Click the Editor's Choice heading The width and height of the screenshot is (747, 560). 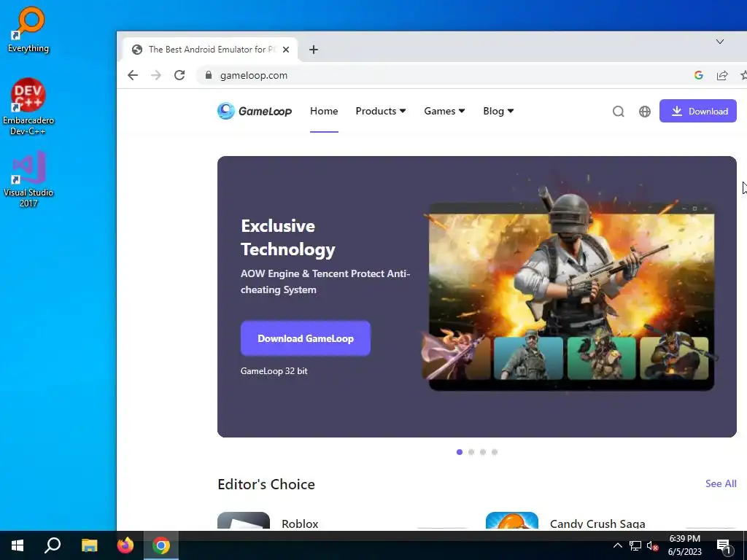point(266,484)
